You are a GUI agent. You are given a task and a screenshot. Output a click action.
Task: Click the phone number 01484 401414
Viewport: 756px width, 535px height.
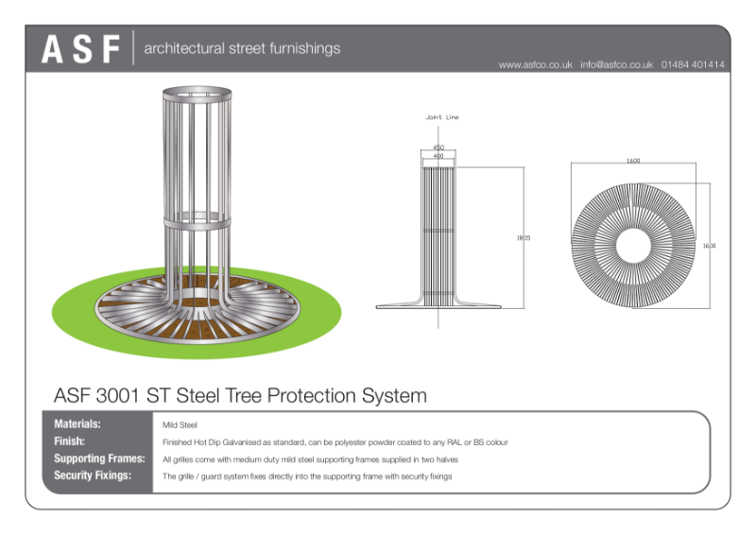point(693,64)
